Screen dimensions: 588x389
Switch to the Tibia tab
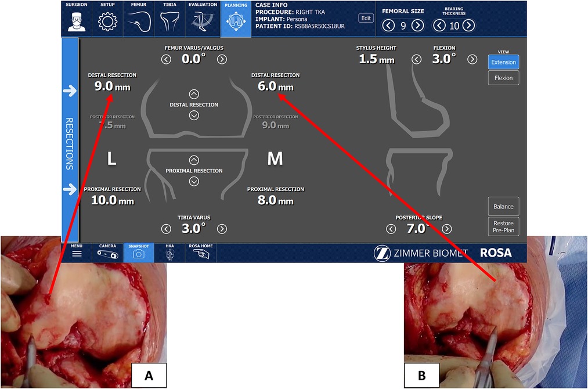170,19
